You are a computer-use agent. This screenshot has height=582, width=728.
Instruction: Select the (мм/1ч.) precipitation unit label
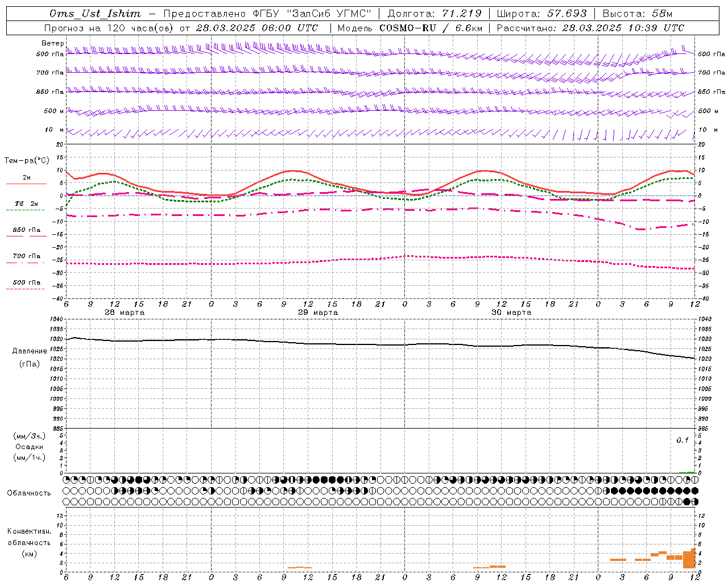(x=30, y=458)
